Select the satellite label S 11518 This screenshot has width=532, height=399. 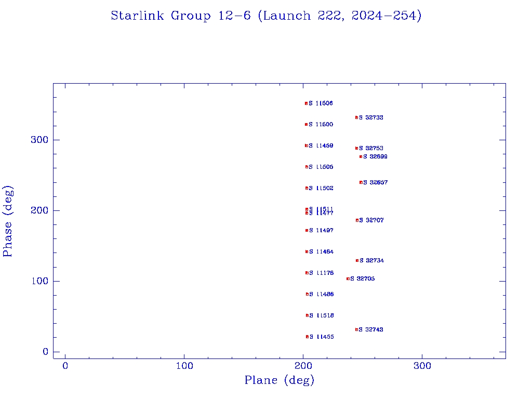pos(322,315)
